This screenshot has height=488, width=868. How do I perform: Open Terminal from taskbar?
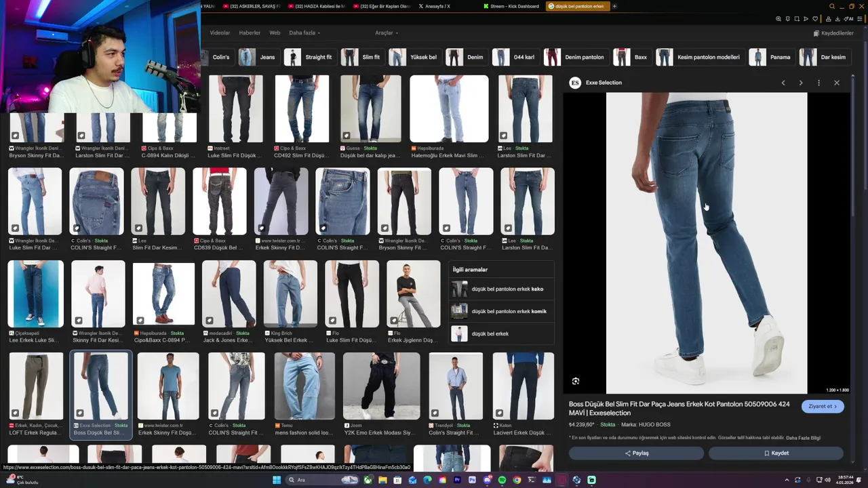tap(532, 480)
